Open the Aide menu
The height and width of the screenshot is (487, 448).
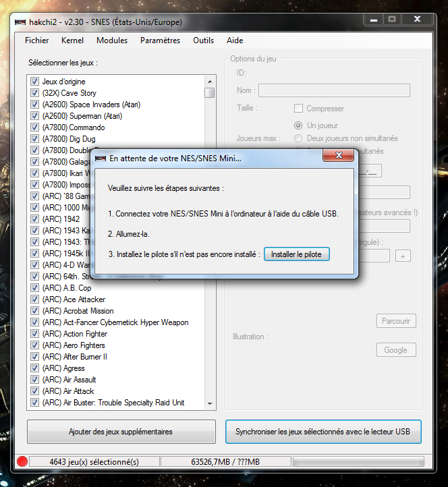(235, 40)
